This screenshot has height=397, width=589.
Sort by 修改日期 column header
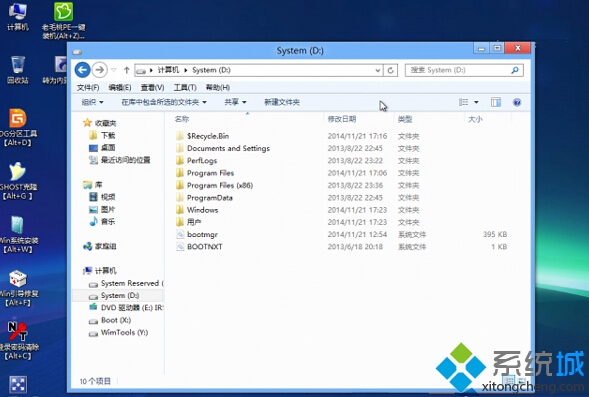[x=341, y=119]
